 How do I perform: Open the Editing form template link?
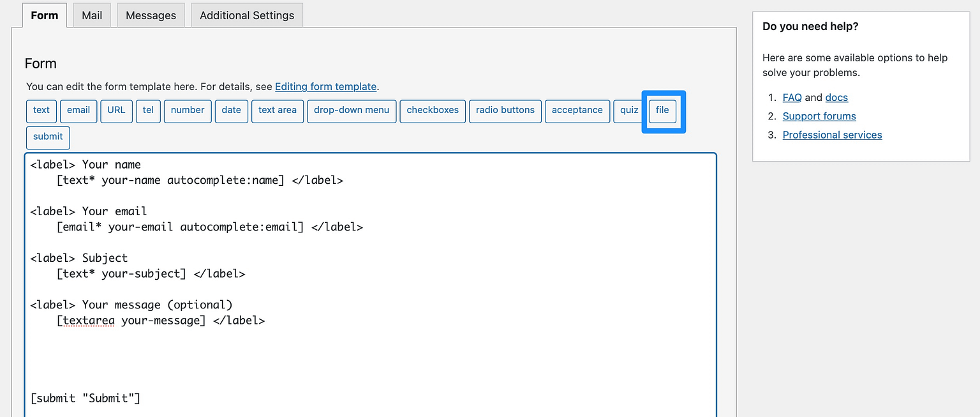tap(325, 86)
